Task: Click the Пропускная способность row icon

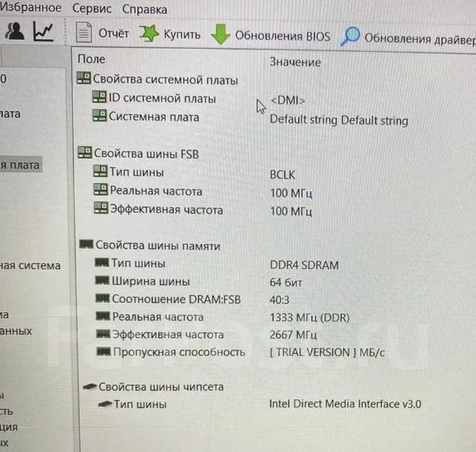Action: tap(104, 351)
